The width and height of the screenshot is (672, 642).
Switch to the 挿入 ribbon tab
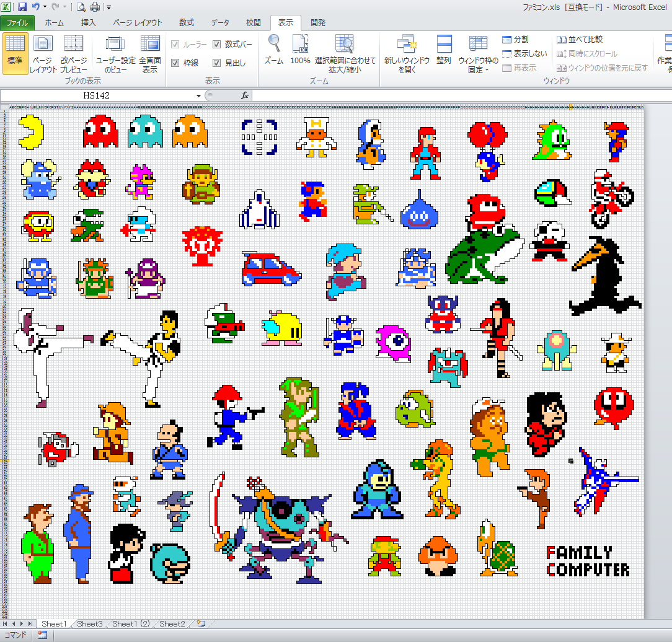point(88,23)
